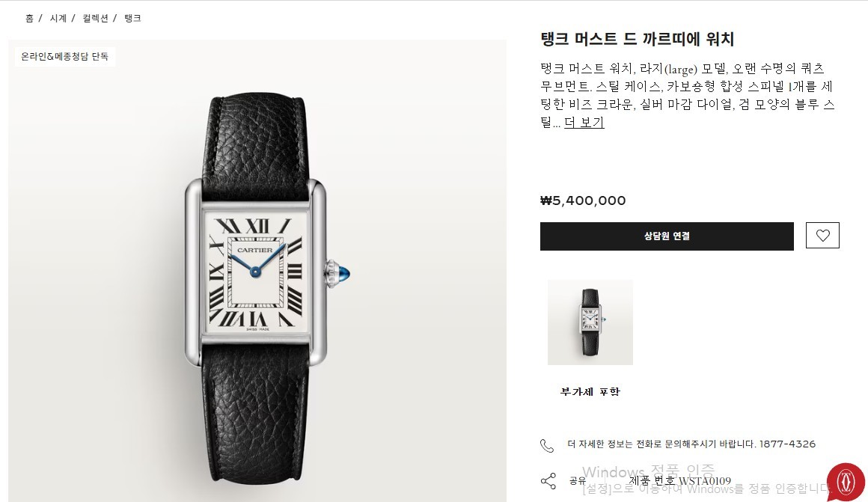The height and width of the screenshot is (502, 868).
Task: Select the small watch thumbnail image
Action: (x=590, y=322)
